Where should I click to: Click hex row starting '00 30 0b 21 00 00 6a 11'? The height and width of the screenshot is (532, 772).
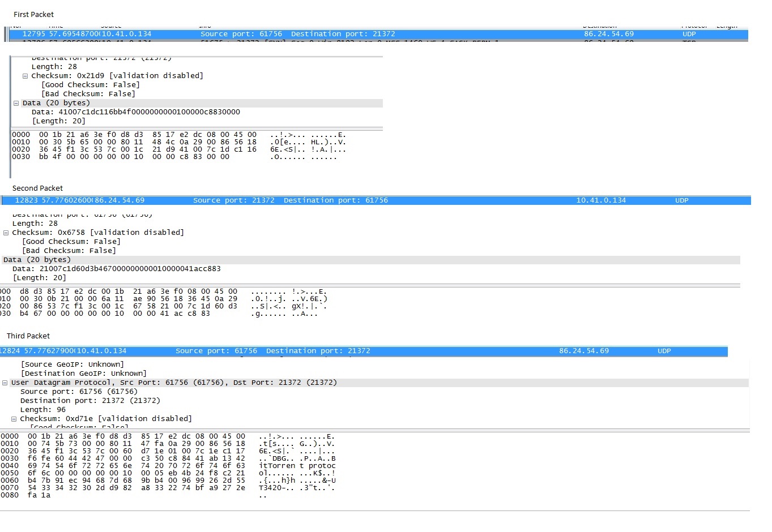tap(164, 299)
